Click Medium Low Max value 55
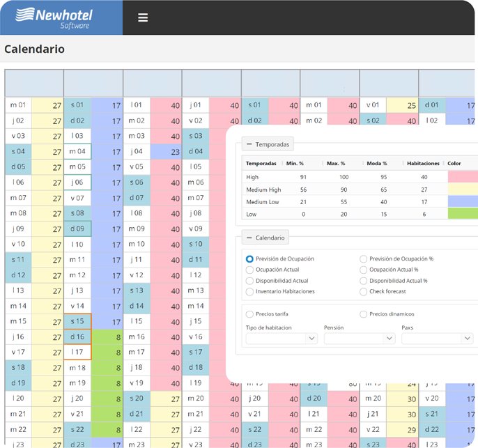478x448 pixels. (x=344, y=202)
